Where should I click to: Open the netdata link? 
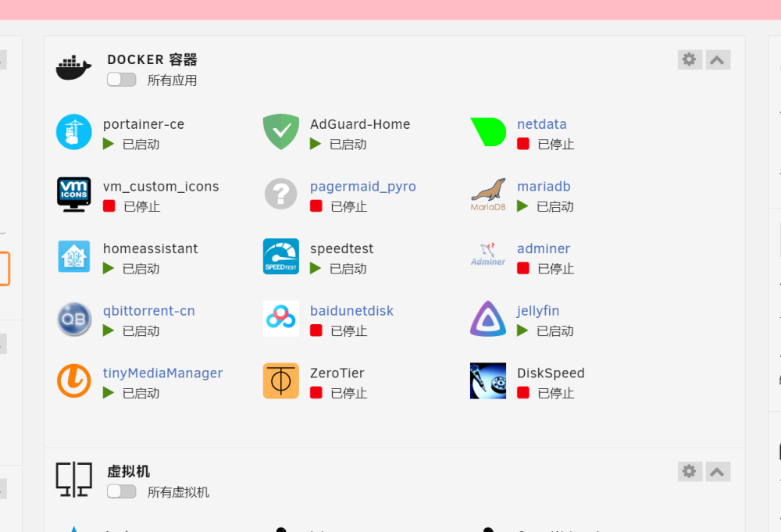coord(541,124)
